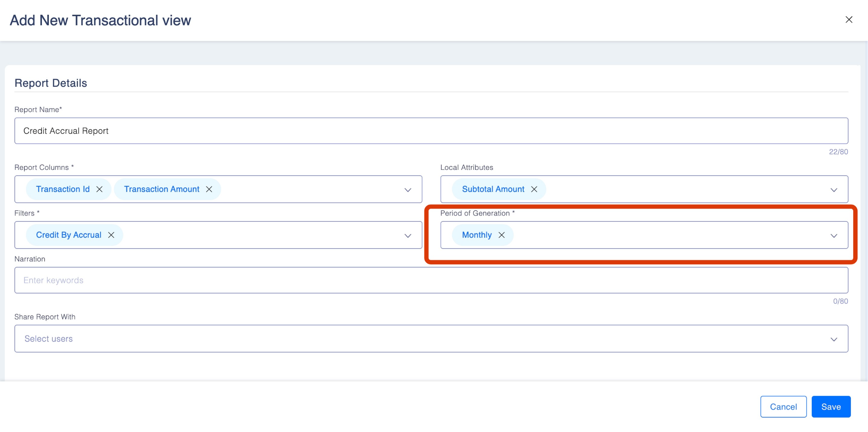Close the Add New Transactional view dialog
The width and height of the screenshot is (868, 432).
click(849, 20)
